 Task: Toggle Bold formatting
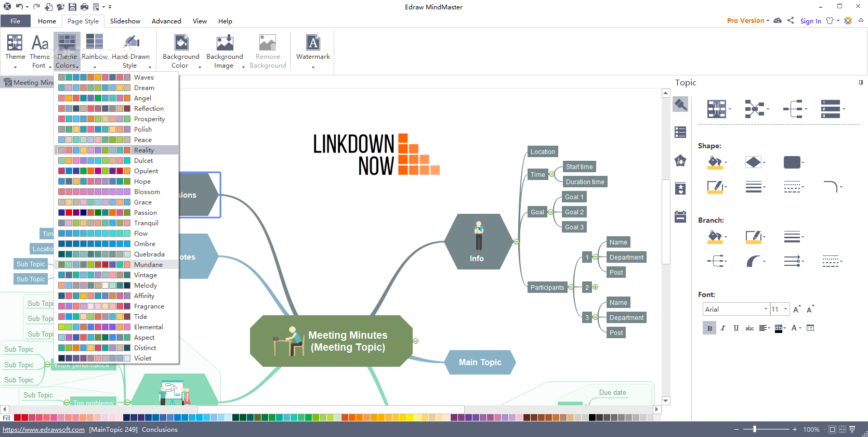pos(709,328)
